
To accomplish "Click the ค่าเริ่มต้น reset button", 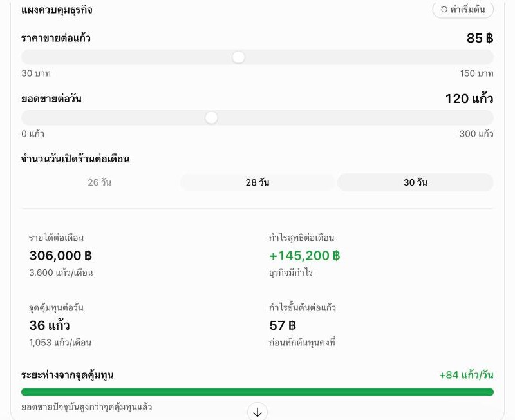I will (463, 10).
